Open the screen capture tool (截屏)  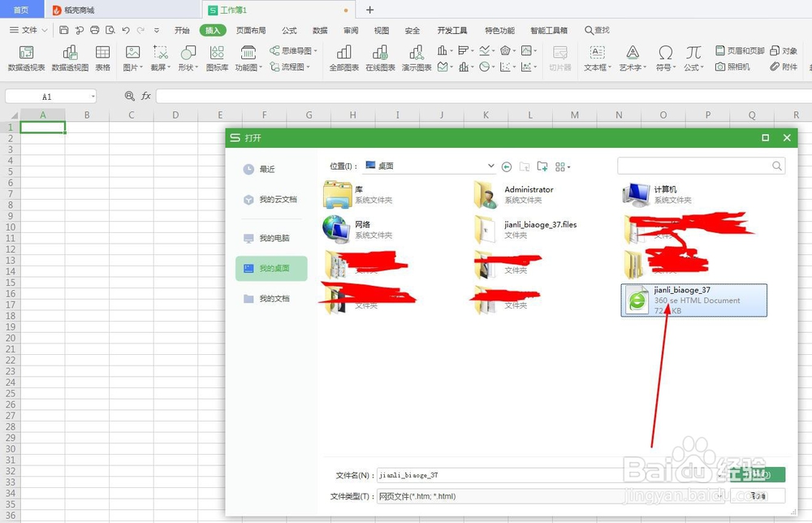click(x=158, y=57)
